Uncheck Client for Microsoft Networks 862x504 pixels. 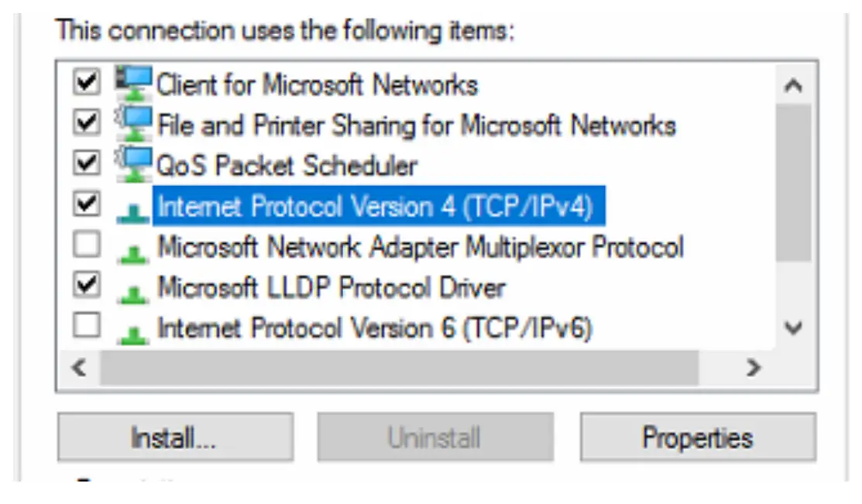[88, 81]
